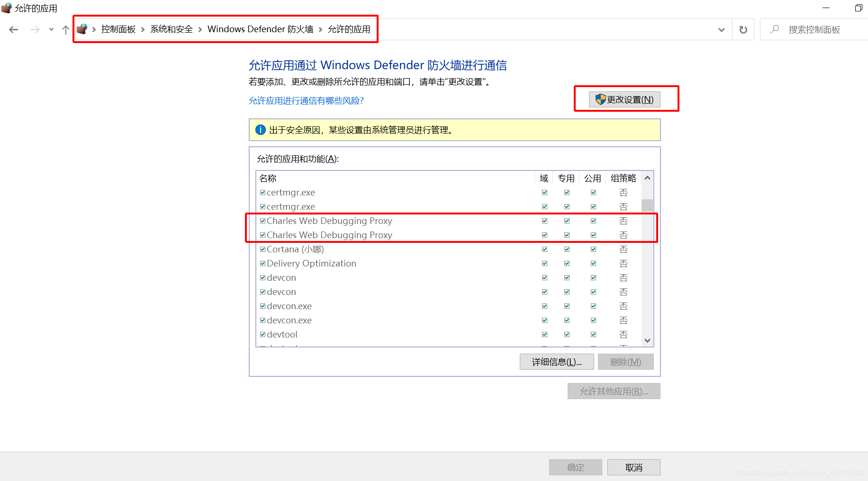The height and width of the screenshot is (481, 868).
Task: Toggle first certmgr.exe name checkbox
Action: pyautogui.click(x=262, y=193)
